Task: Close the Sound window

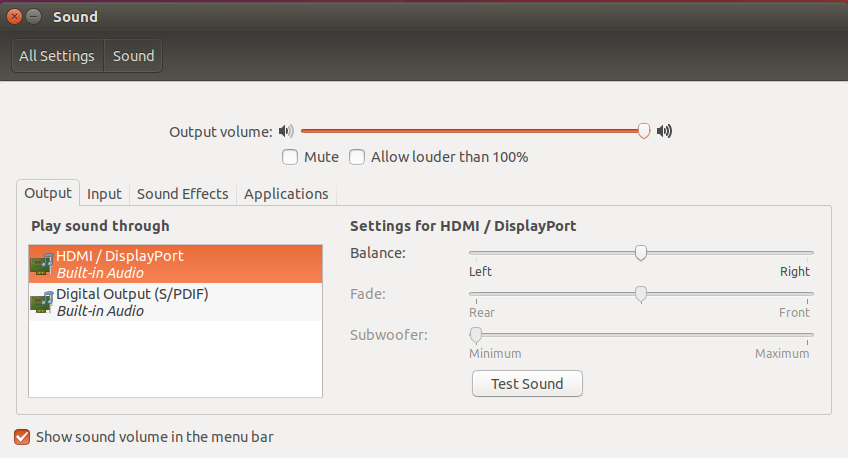Action: pos(15,17)
